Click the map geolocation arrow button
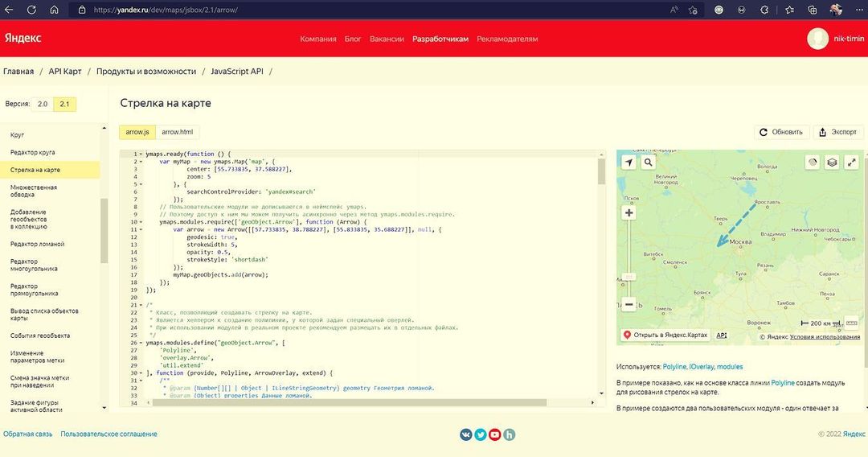The width and height of the screenshot is (868, 457). coord(628,163)
